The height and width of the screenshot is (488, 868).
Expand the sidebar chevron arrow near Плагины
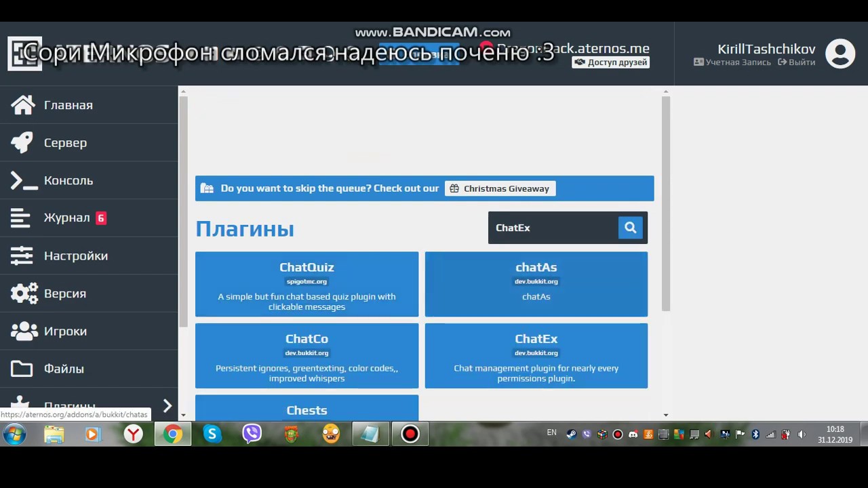tap(167, 405)
